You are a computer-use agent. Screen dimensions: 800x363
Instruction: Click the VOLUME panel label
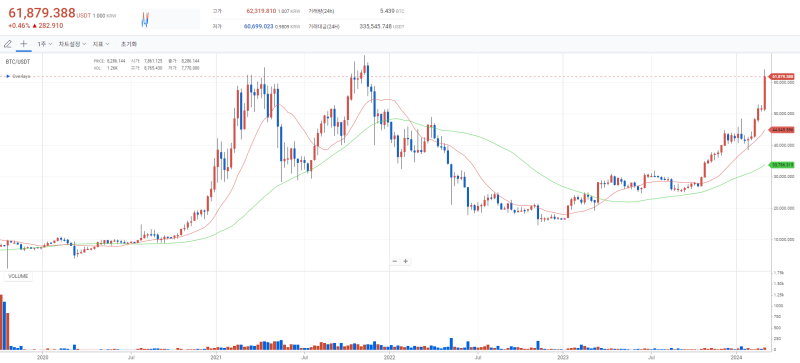18,276
